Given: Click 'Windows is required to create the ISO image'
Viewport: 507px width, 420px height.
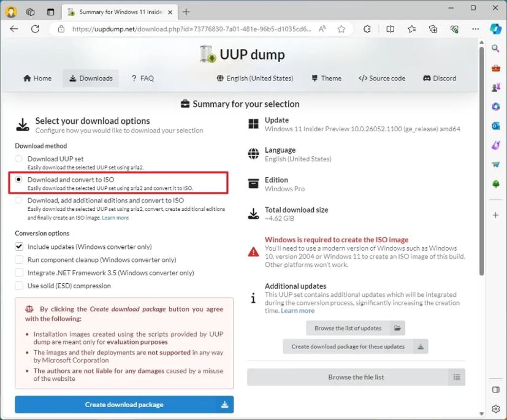Looking at the screenshot, I should coord(337,240).
